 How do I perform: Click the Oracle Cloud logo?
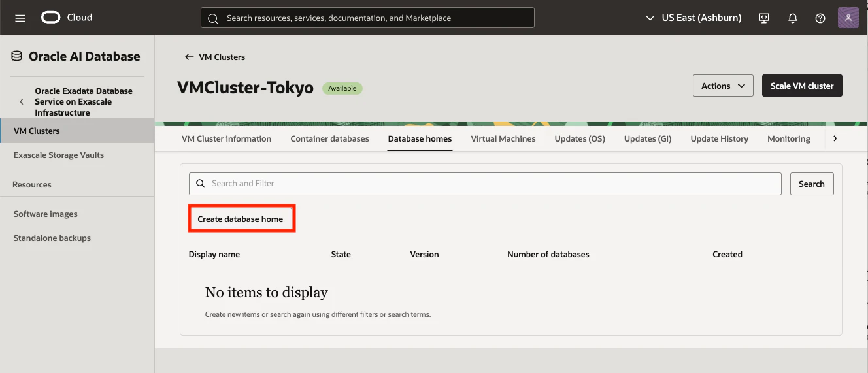point(67,18)
